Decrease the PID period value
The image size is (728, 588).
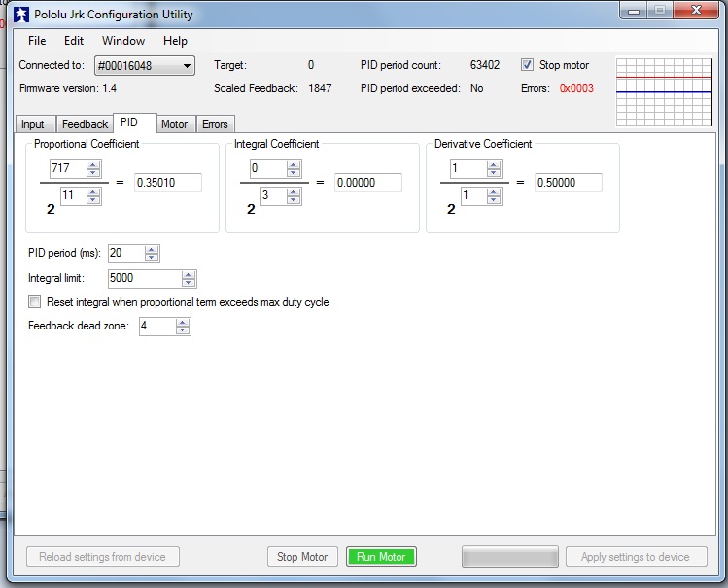click(152, 258)
